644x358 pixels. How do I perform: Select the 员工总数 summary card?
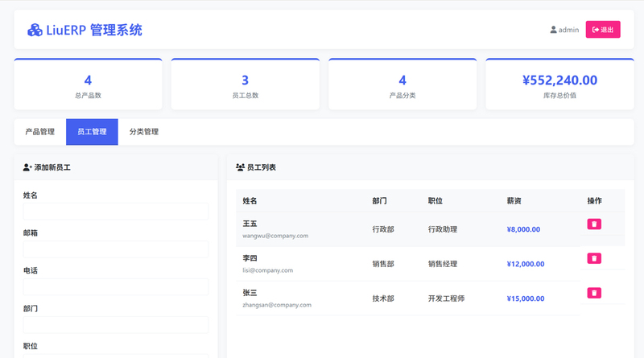(x=245, y=85)
